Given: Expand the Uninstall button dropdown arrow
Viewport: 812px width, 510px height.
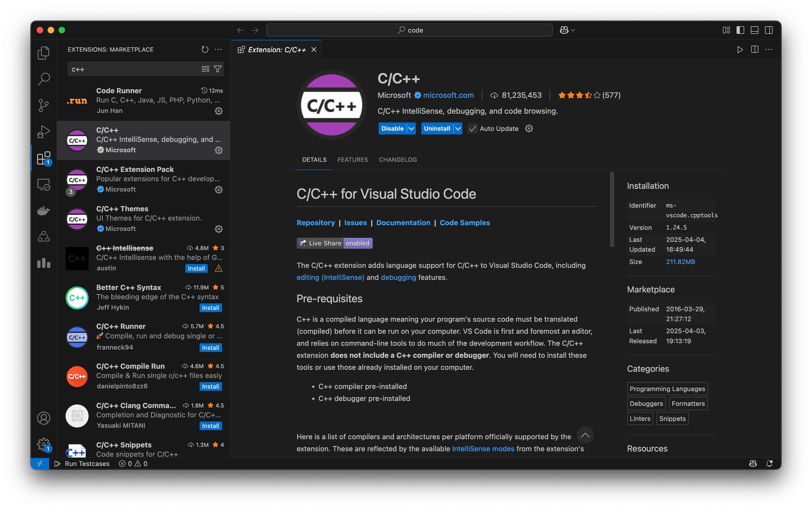Looking at the screenshot, I should (x=458, y=128).
